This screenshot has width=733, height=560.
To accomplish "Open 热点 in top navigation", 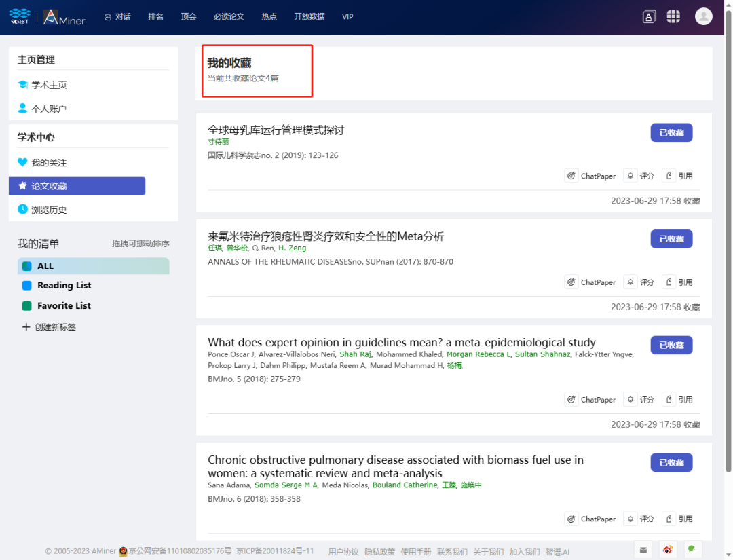I will point(269,17).
